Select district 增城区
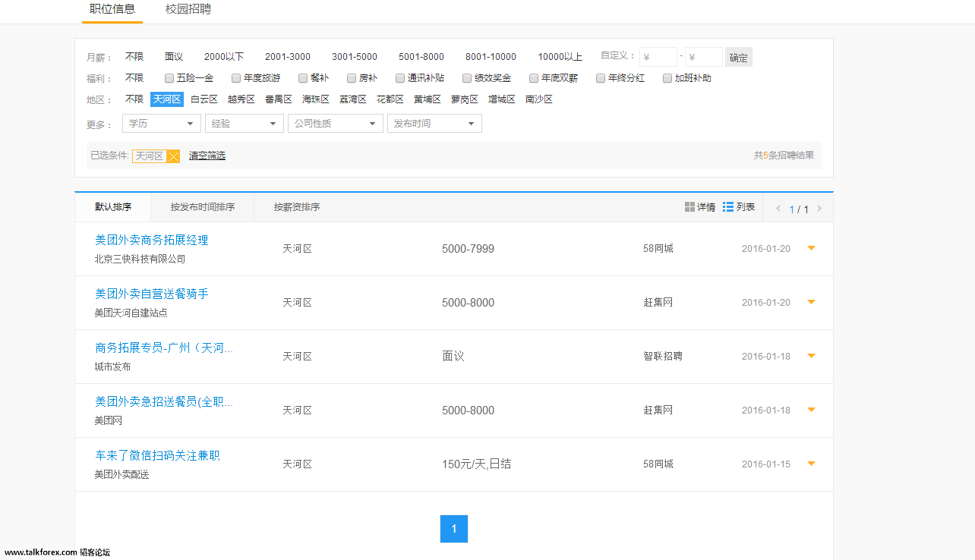This screenshot has height=560, width=975. (502, 99)
